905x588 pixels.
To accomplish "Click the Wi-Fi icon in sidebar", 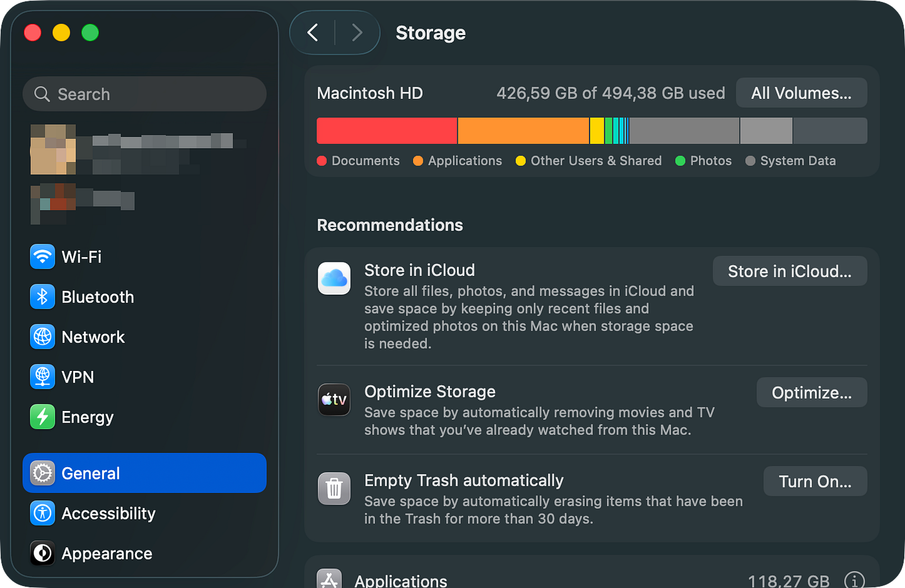I will (x=43, y=257).
